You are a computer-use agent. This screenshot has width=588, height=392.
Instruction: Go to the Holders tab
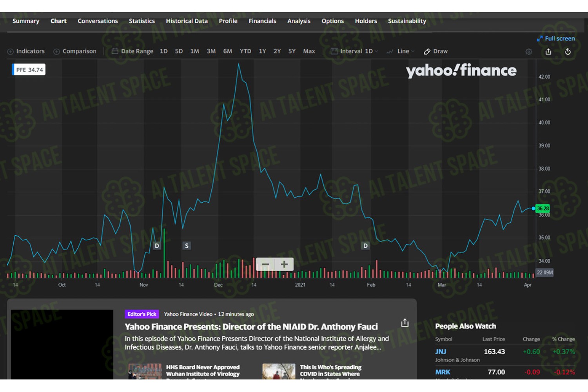point(366,21)
